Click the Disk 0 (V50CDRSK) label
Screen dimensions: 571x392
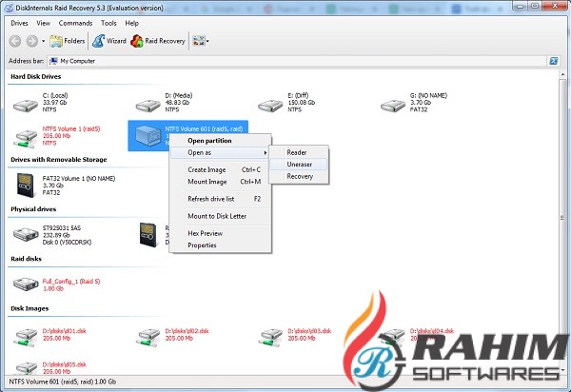tap(67, 242)
